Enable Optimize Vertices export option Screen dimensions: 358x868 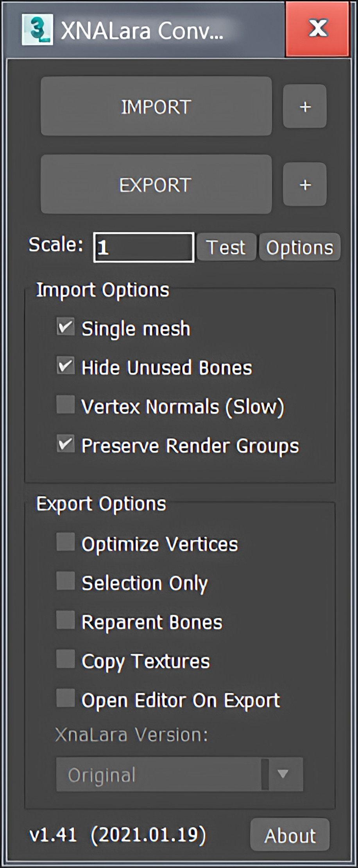66,542
